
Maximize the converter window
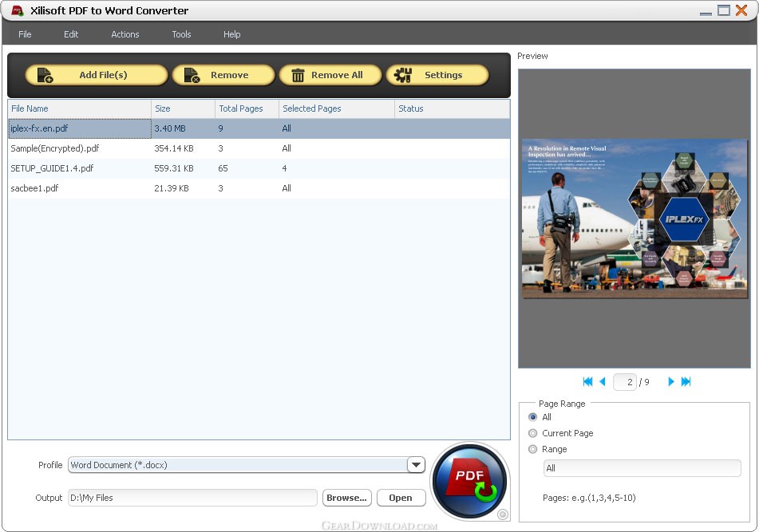pos(724,10)
